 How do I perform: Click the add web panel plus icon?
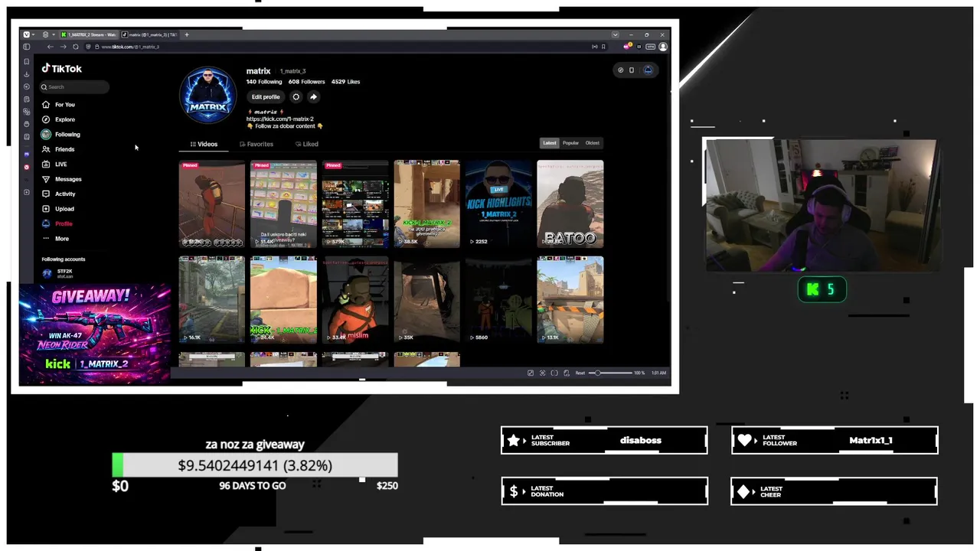pyautogui.click(x=26, y=192)
